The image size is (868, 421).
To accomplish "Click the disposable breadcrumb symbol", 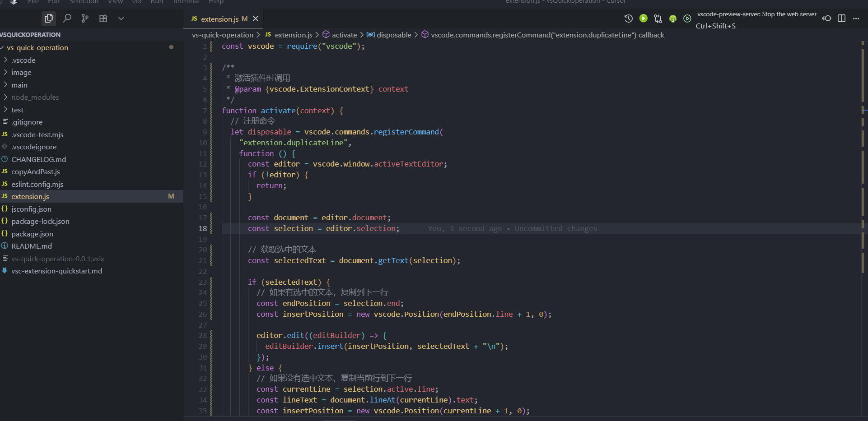I will coord(389,35).
